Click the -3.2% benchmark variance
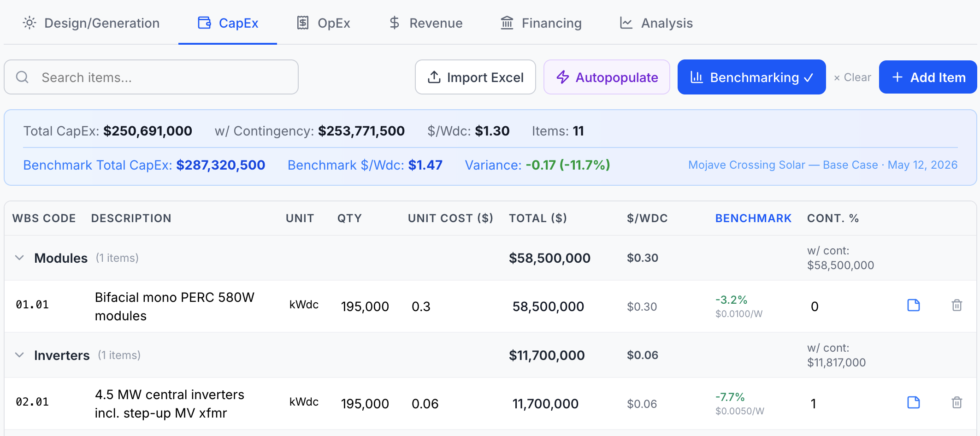This screenshot has width=980, height=436. [x=731, y=300]
